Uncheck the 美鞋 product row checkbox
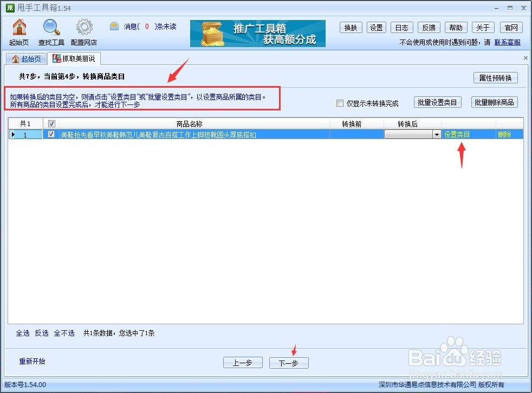 click(50, 134)
